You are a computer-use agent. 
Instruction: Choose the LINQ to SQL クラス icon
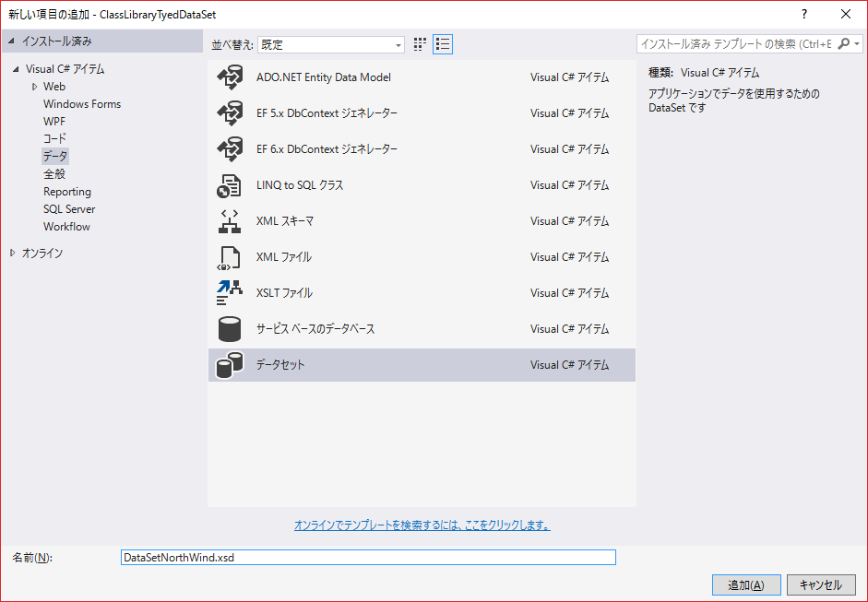pos(229,185)
